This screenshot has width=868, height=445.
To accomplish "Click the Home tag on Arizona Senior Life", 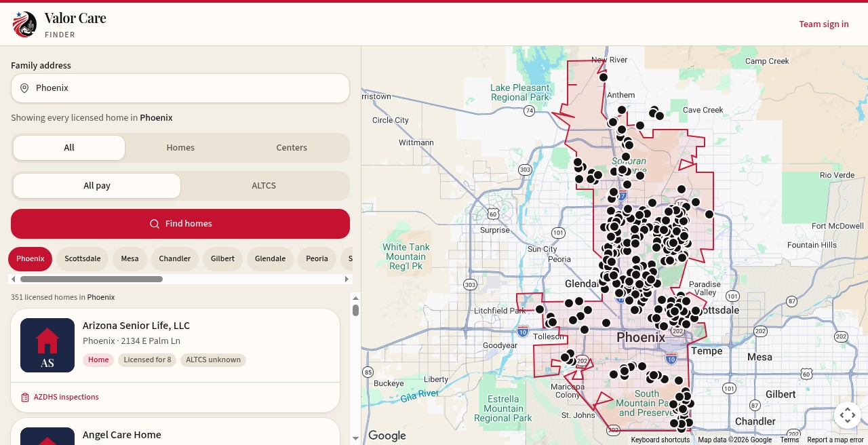I will pos(98,360).
